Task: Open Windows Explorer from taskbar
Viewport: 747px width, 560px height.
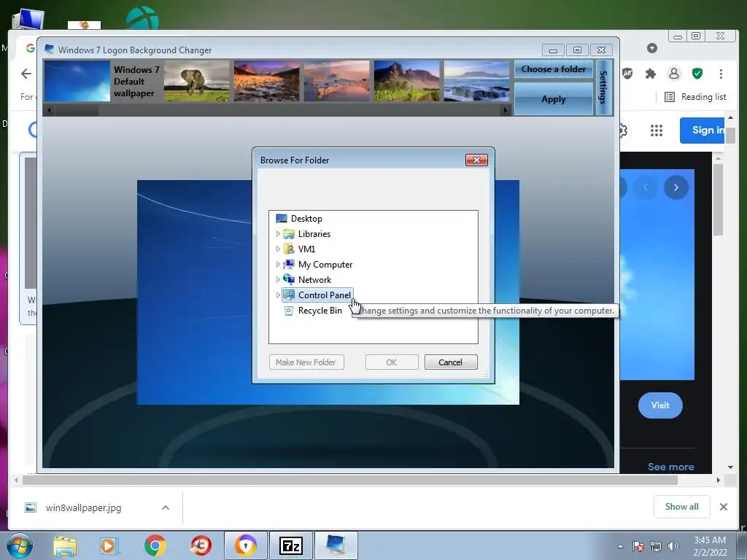Action: click(x=65, y=546)
